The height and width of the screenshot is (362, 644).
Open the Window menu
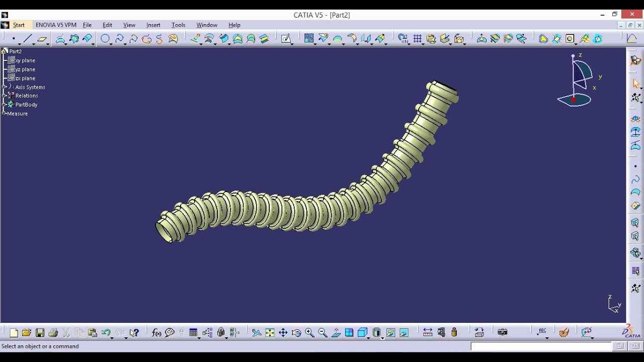click(x=207, y=25)
